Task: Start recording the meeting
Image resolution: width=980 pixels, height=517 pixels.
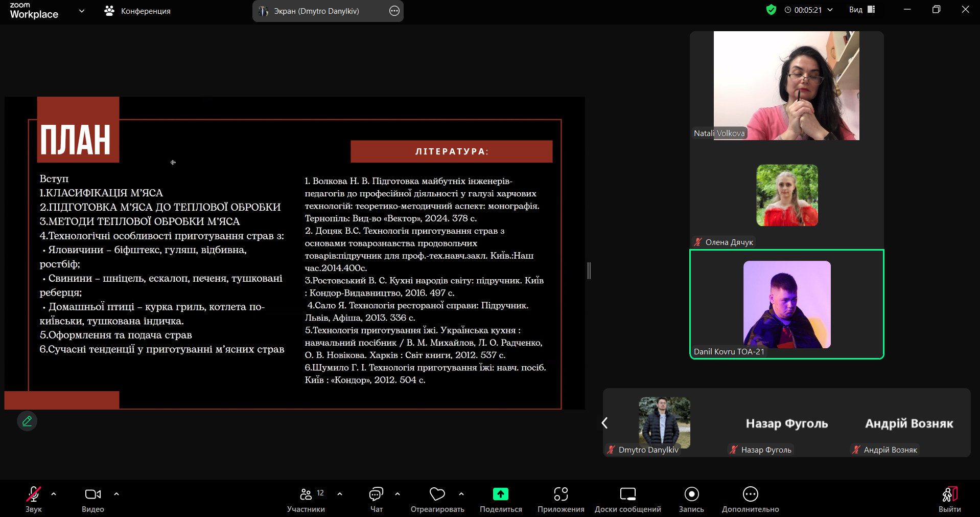Action: click(691, 494)
